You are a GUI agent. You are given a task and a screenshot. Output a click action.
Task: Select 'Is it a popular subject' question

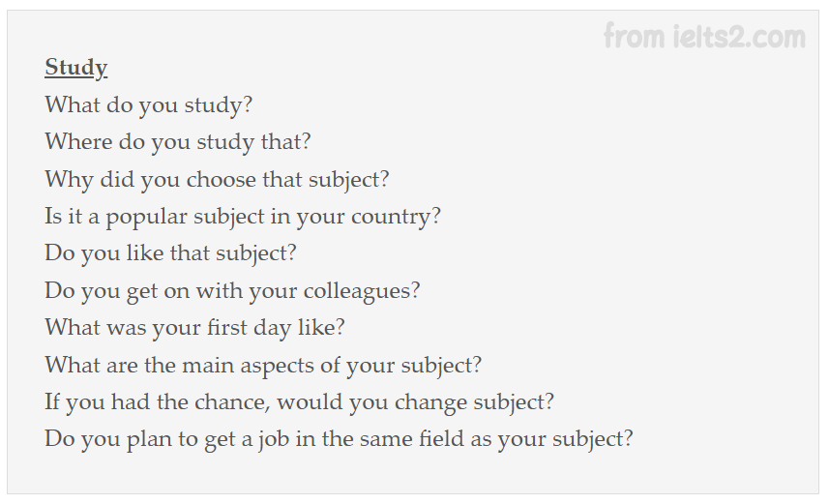coord(243,217)
